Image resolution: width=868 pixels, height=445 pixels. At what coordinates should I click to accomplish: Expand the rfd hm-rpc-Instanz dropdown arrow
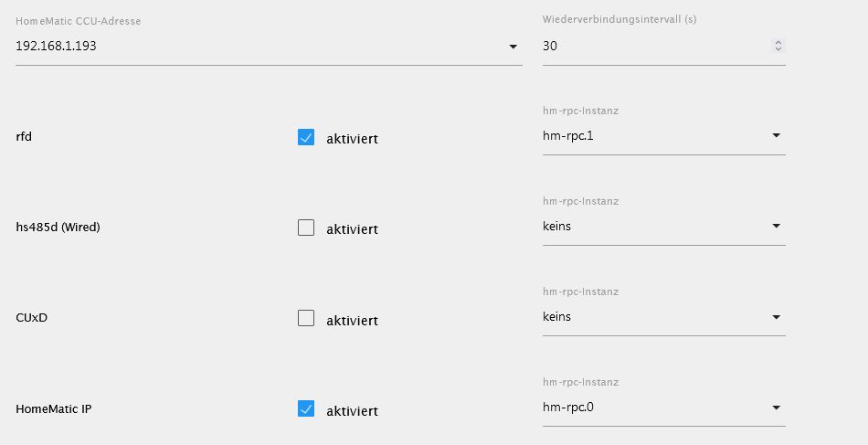coord(776,135)
